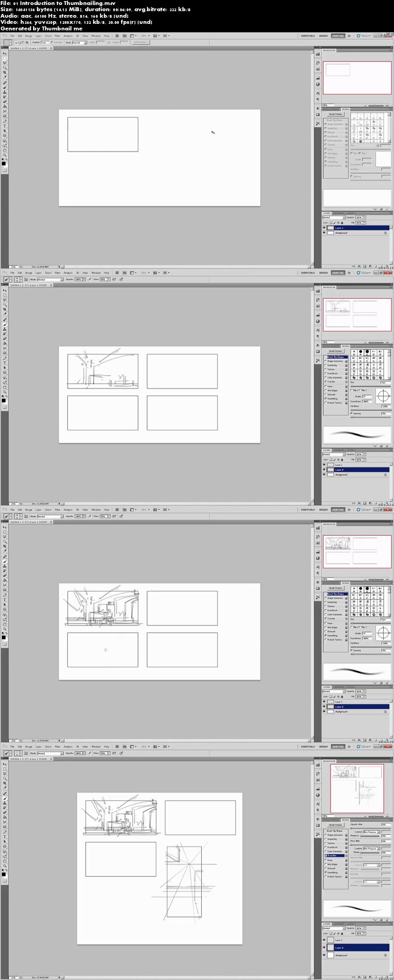Toggle Spacing checkbox in third frame brush panel
The height and width of the screenshot is (980, 394).
pyautogui.click(x=351, y=650)
